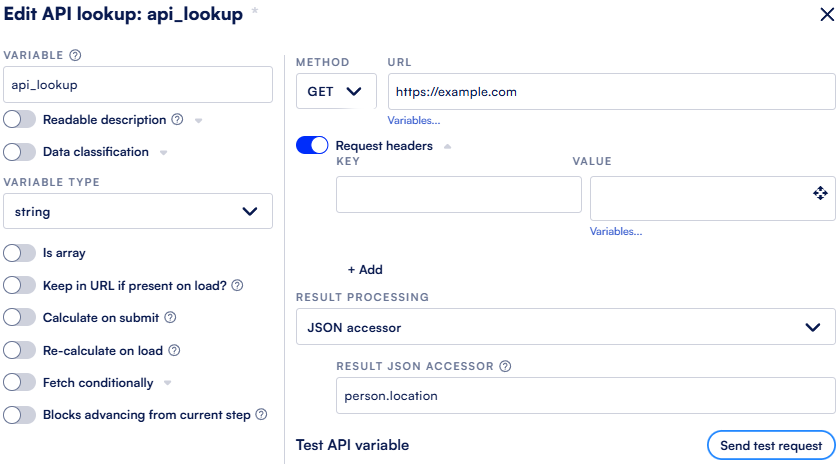Click help icon beside Readable description
Image resolution: width=840 pixels, height=464 pixels.
177,119
